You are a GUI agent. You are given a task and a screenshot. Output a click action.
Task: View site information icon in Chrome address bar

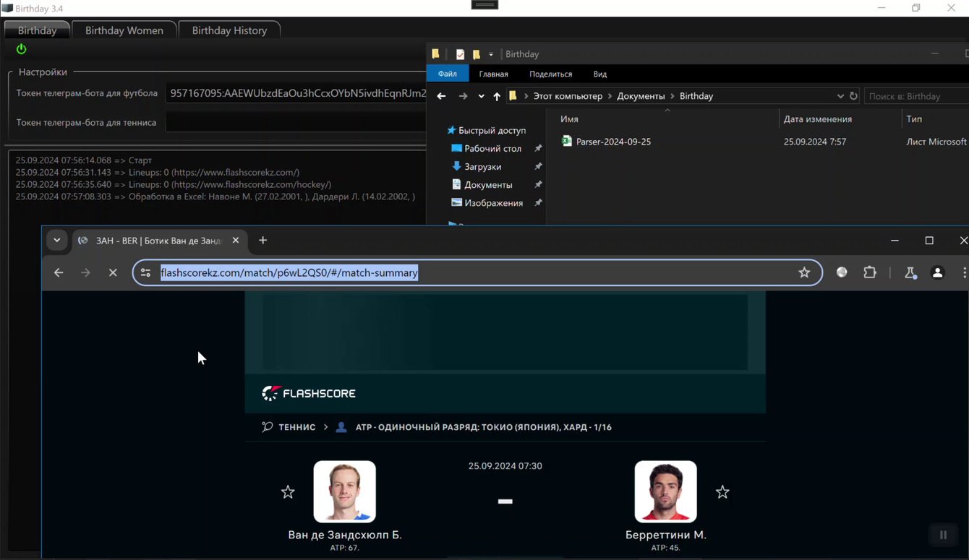tap(145, 272)
